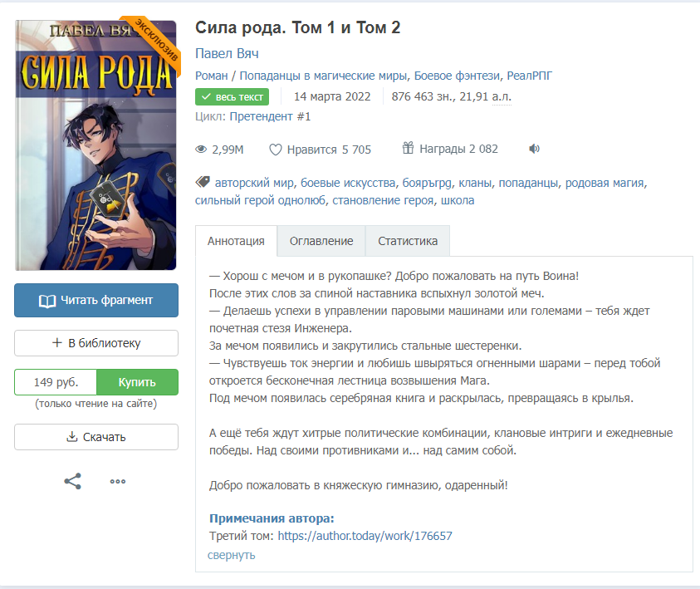Click the share icon below Download
Image resolution: width=700 pixels, height=589 pixels.
coord(73,481)
